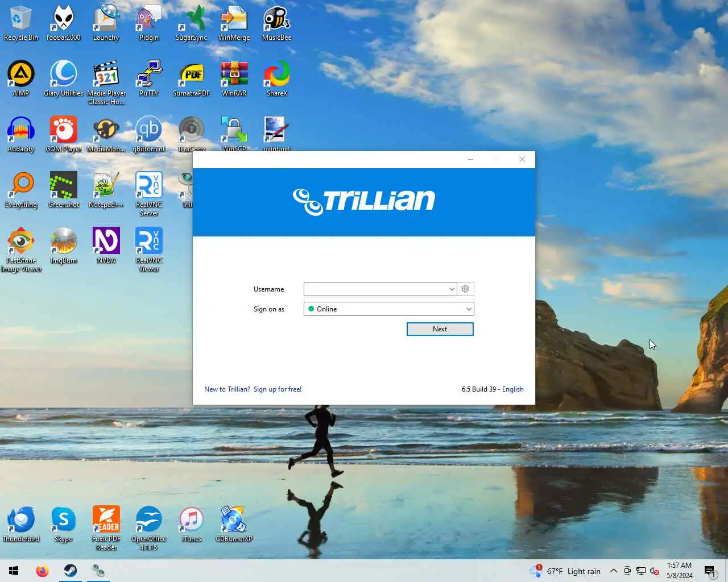The height and width of the screenshot is (582, 728).
Task: Open the notification center icon
Action: tap(710, 571)
